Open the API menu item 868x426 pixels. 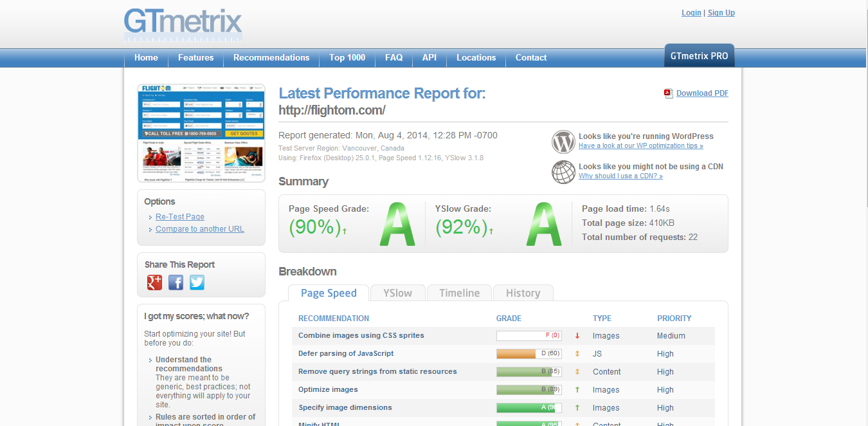pos(429,58)
